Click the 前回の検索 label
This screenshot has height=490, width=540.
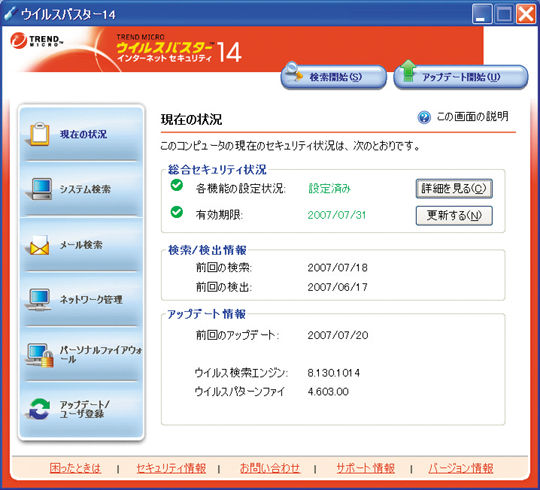(x=224, y=268)
